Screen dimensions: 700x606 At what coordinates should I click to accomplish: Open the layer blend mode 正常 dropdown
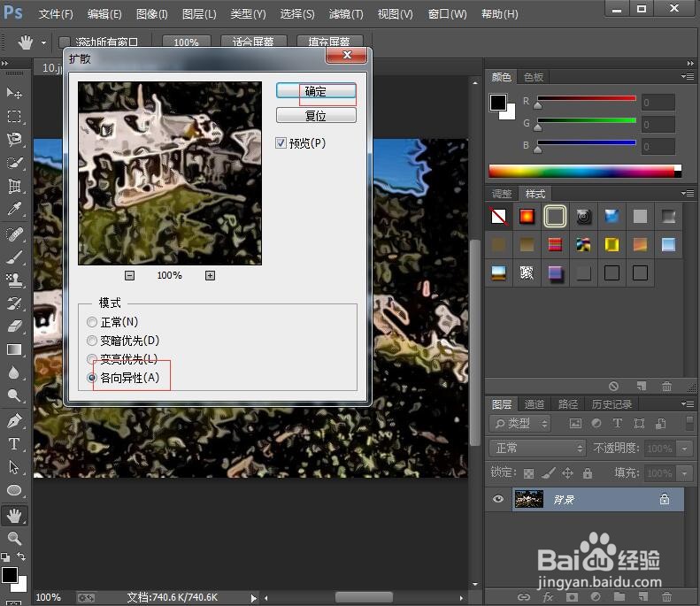(537, 448)
